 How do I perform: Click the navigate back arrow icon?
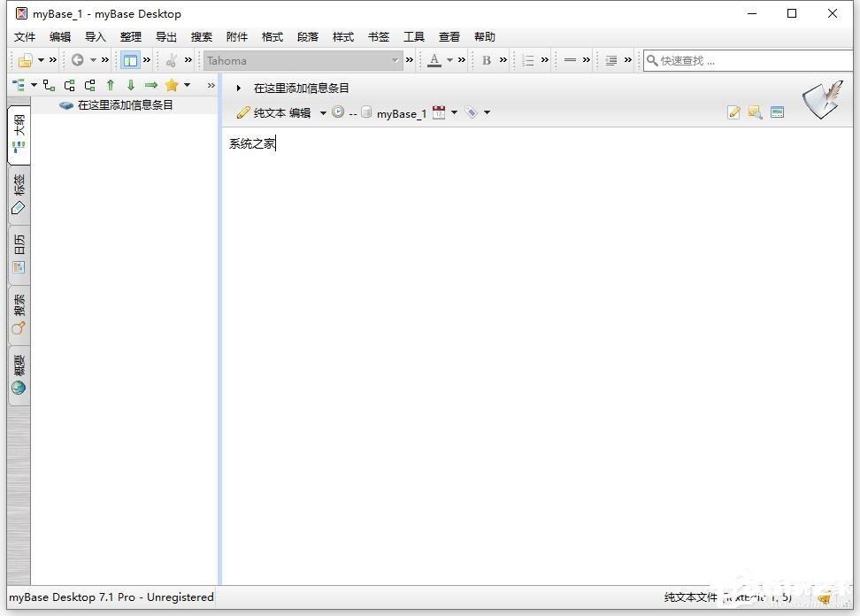point(77,60)
